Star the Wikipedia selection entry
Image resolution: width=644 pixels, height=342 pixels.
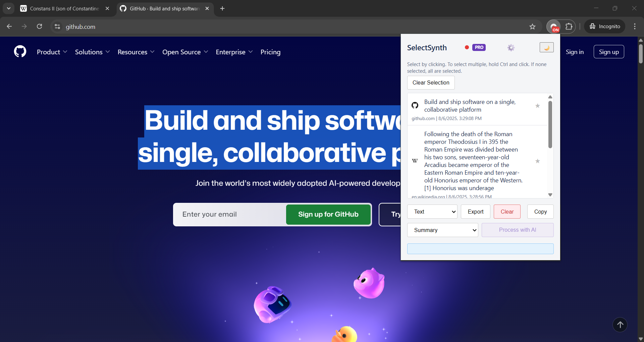[x=537, y=161]
